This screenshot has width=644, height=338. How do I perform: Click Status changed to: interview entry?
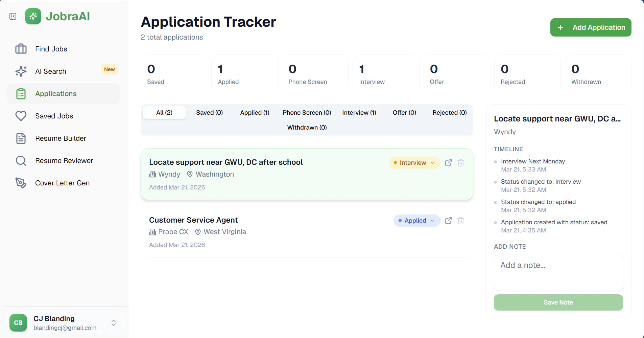coord(541,182)
